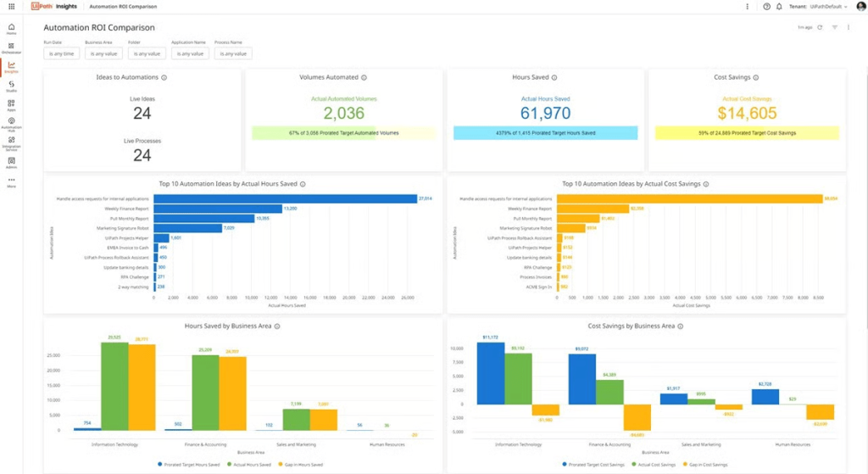Screen dimensions: 868x474
Task: Open the Folder filter
Action: tap(147, 53)
